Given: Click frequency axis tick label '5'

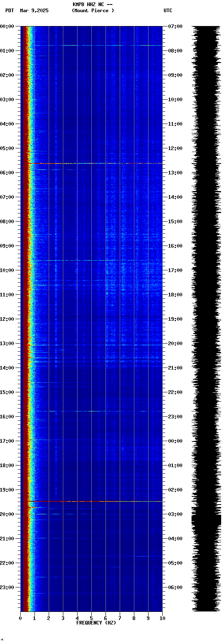Looking at the screenshot, I should [x=91, y=618].
